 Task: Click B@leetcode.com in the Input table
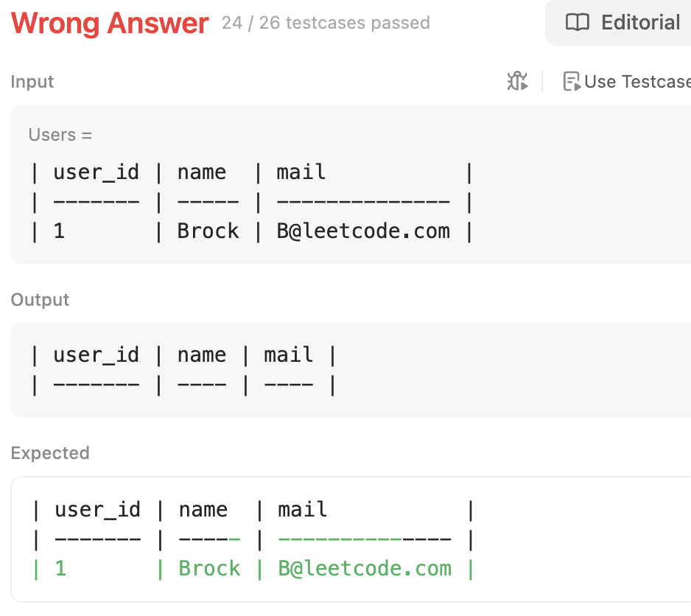click(363, 231)
